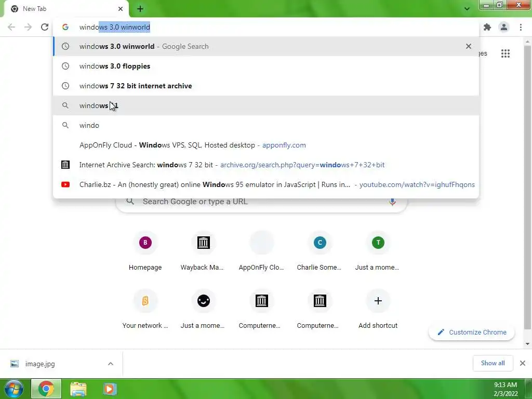Open the Homepage shortcut
This screenshot has width=532, height=399.
(x=145, y=251)
